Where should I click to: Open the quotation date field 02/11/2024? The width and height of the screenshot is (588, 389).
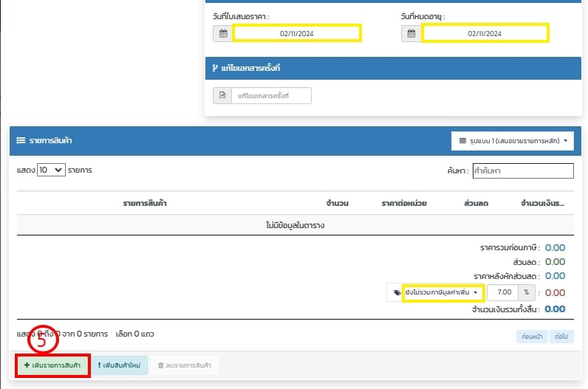297,33
